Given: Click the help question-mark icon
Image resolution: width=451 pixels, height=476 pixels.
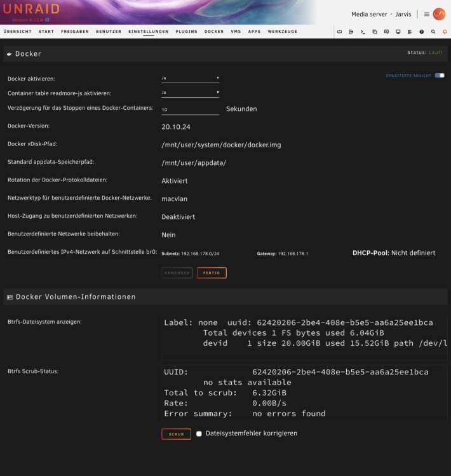Looking at the screenshot, I should coord(422,32).
